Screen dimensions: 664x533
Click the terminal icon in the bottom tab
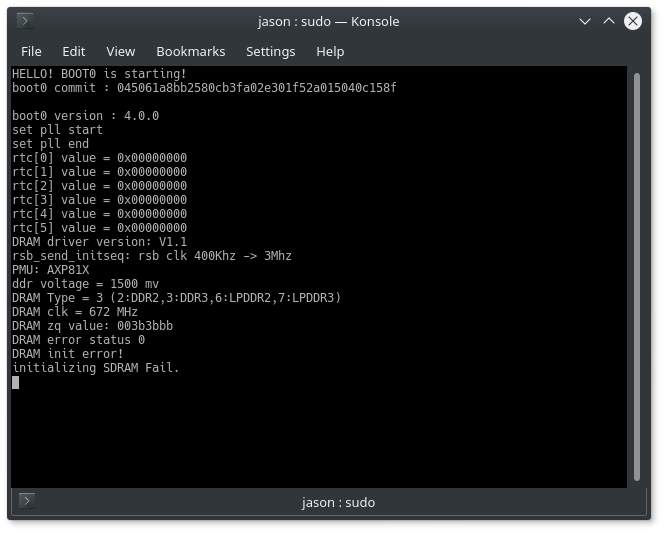[x=27, y=501]
